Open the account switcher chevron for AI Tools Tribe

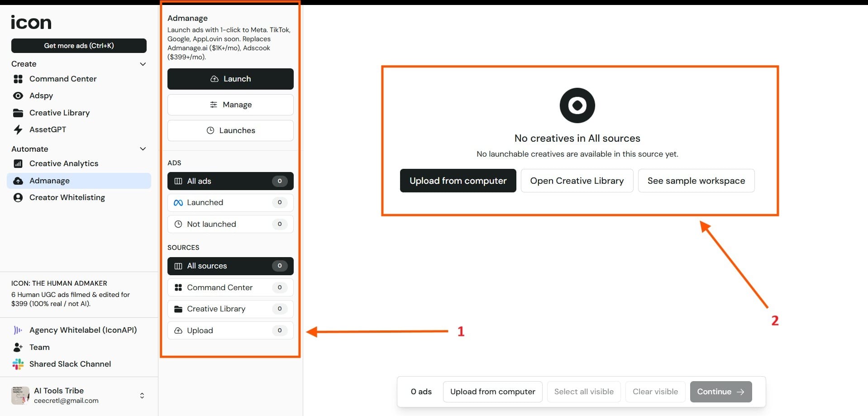coord(142,396)
